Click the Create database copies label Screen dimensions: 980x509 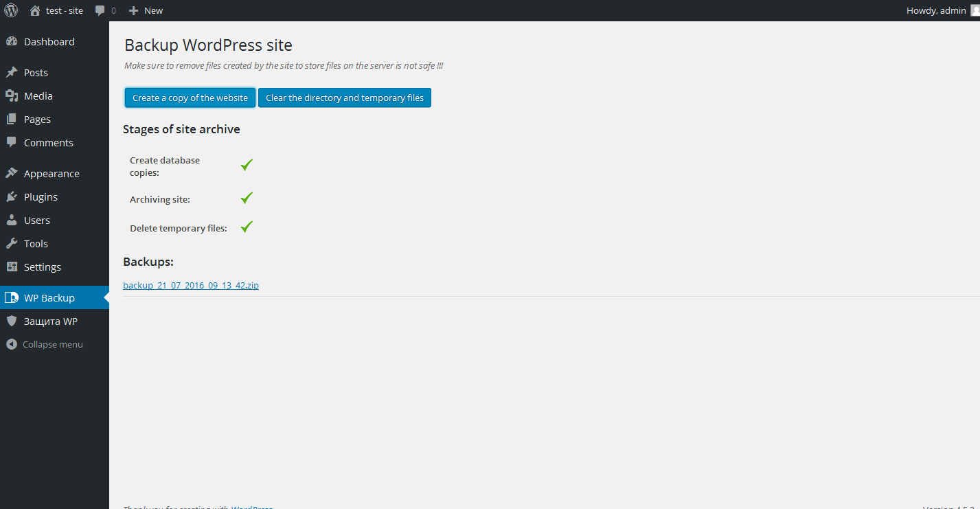[x=165, y=166]
